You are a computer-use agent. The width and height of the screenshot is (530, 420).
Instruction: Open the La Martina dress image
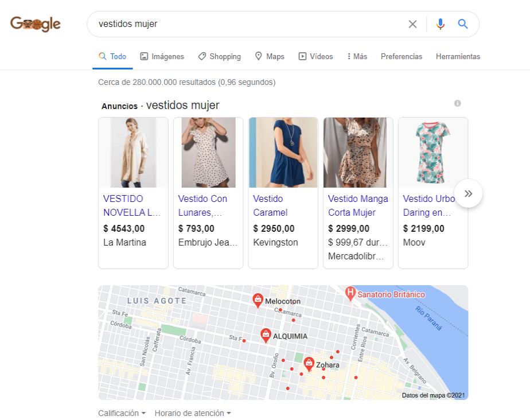[133, 153]
